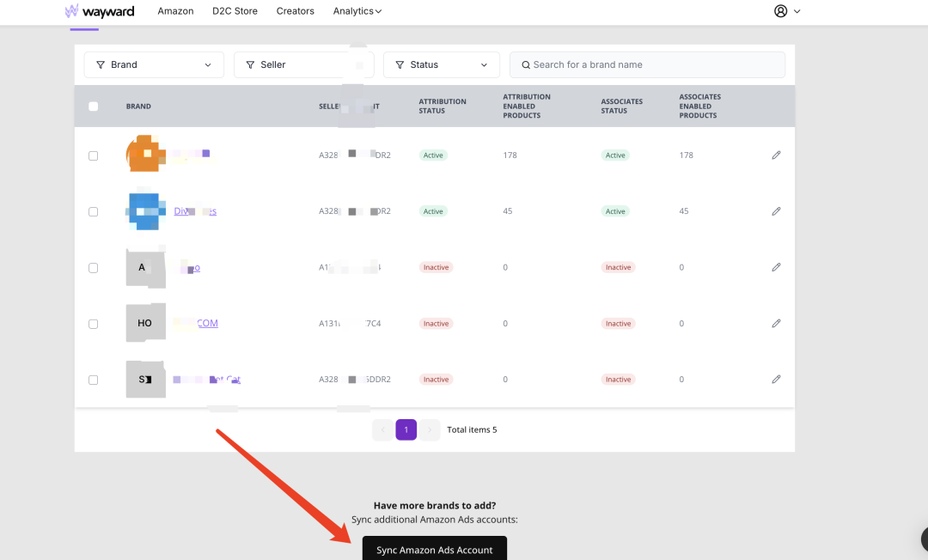Go to the previous page arrow
Screen dimensions: 928x560
click(x=383, y=430)
